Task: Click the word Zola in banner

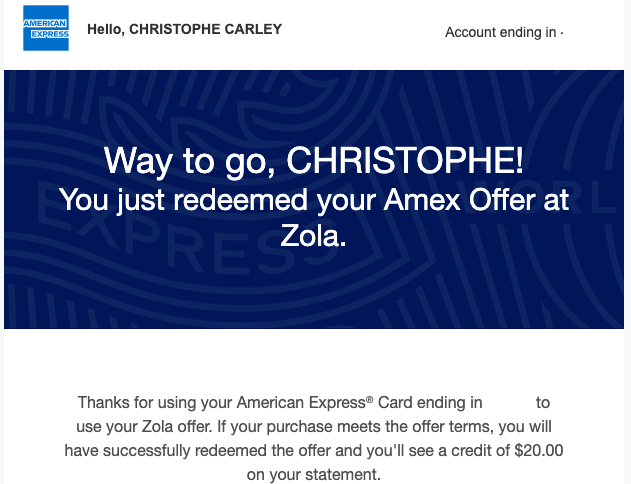Action: pyautogui.click(x=315, y=237)
